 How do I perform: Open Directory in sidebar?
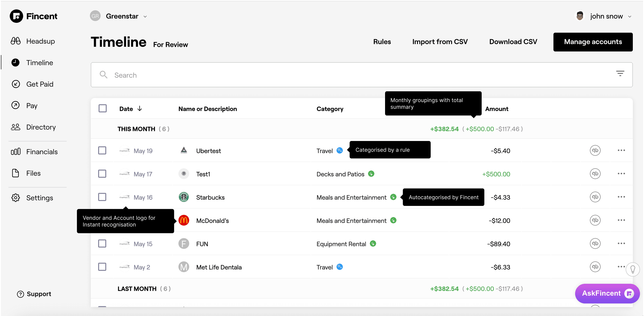point(33,127)
